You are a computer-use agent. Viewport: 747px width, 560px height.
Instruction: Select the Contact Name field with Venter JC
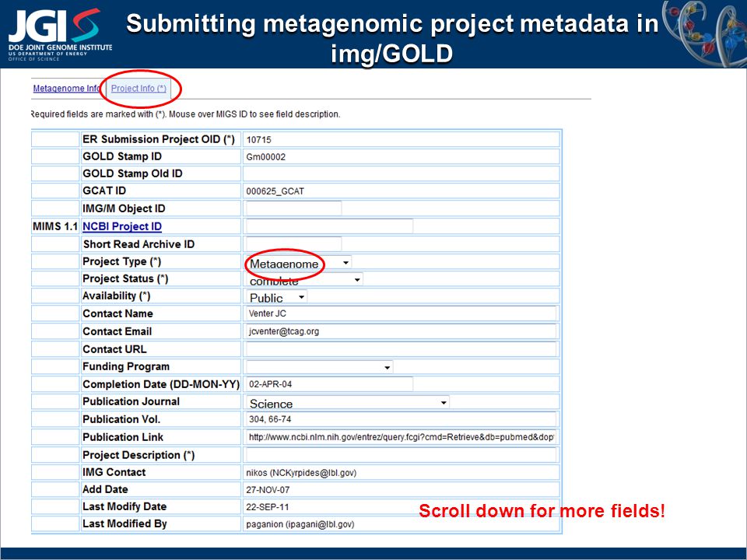click(x=402, y=313)
